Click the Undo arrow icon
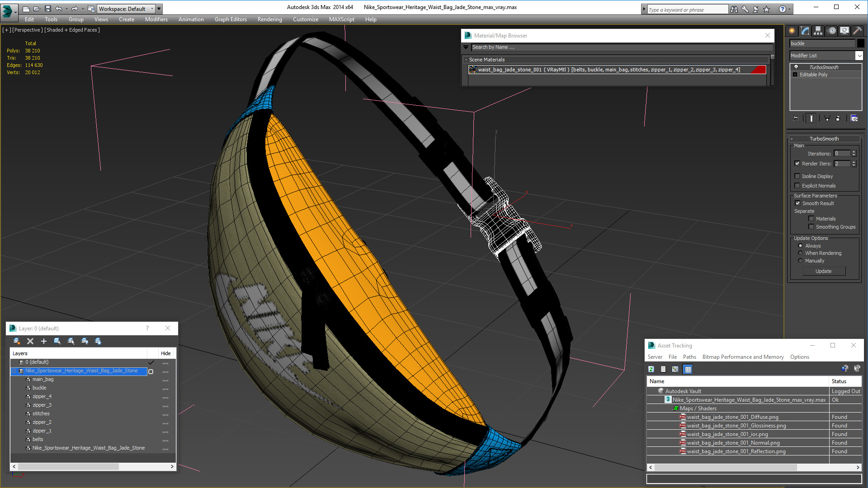 tap(59, 9)
